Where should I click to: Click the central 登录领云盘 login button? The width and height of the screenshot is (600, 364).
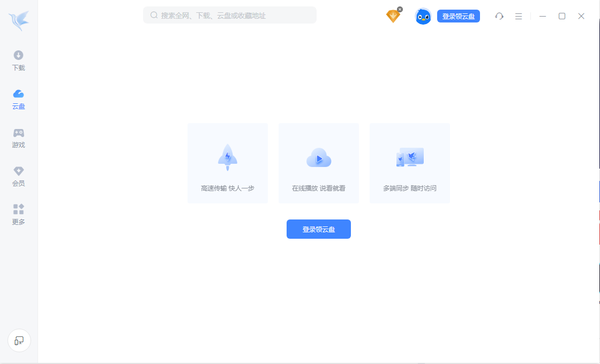[318, 229]
